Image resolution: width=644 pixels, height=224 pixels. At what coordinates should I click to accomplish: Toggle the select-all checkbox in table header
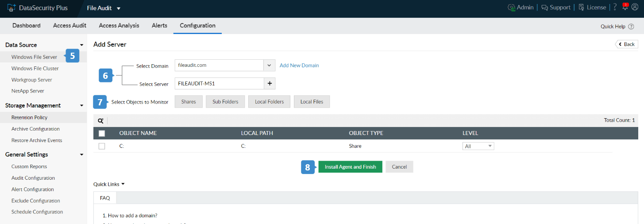point(101,133)
